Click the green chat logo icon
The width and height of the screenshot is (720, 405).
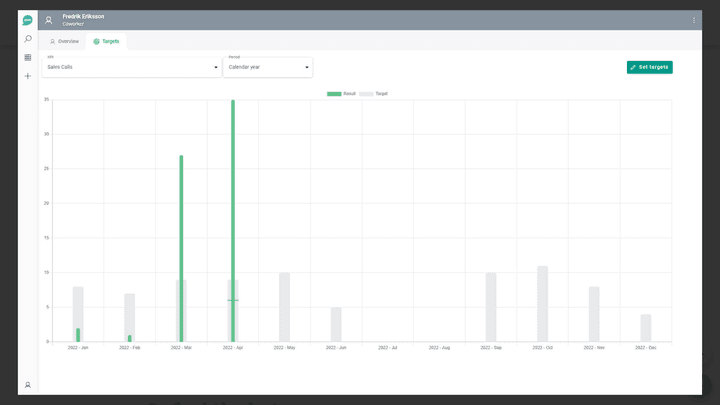(x=28, y=20)
